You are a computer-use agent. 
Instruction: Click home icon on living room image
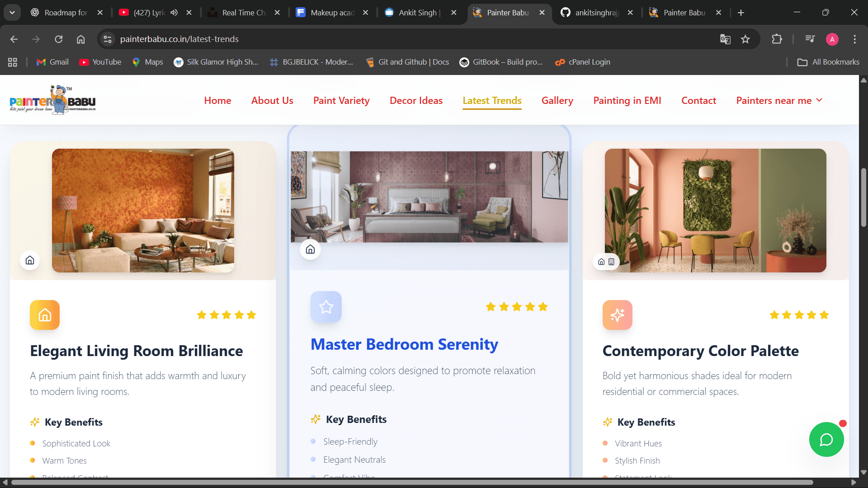(30, 260)
